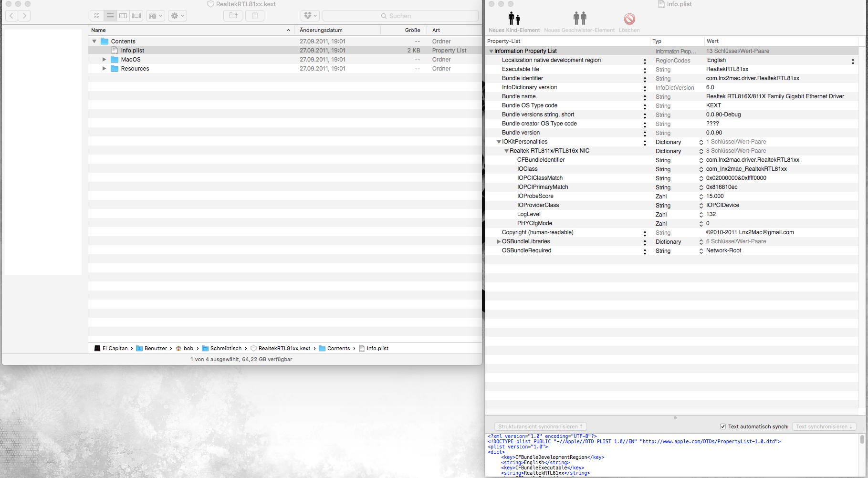Click Benutzer in the Finder path bar
This screenshot has height=478, width=868.
(x=152, y=348)
